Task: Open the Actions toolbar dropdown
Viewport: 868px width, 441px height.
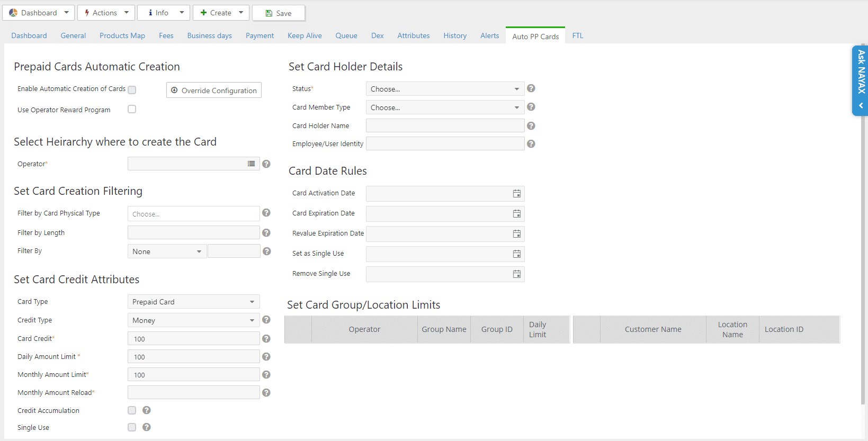Action: point(106,13)
